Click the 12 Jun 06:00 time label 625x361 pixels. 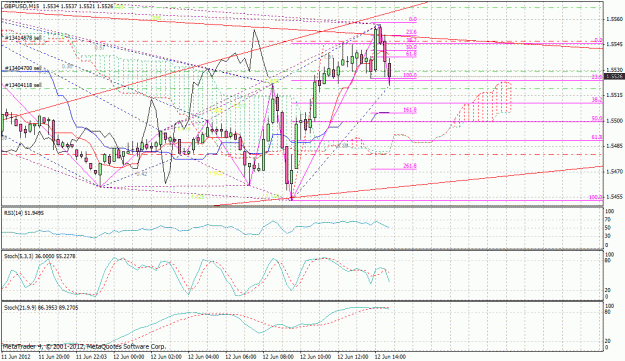240,357
